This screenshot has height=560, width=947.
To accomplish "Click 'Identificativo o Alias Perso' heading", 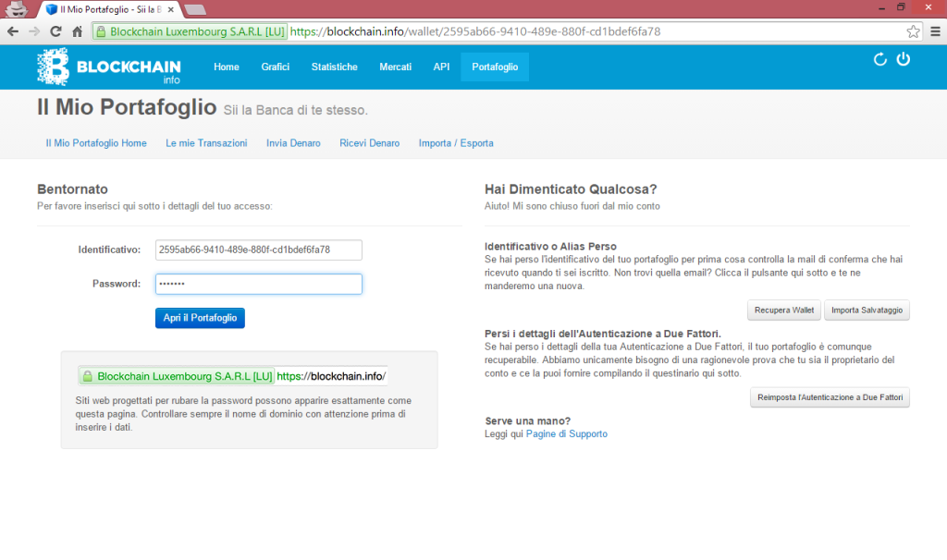I will [x=550, y=246].
